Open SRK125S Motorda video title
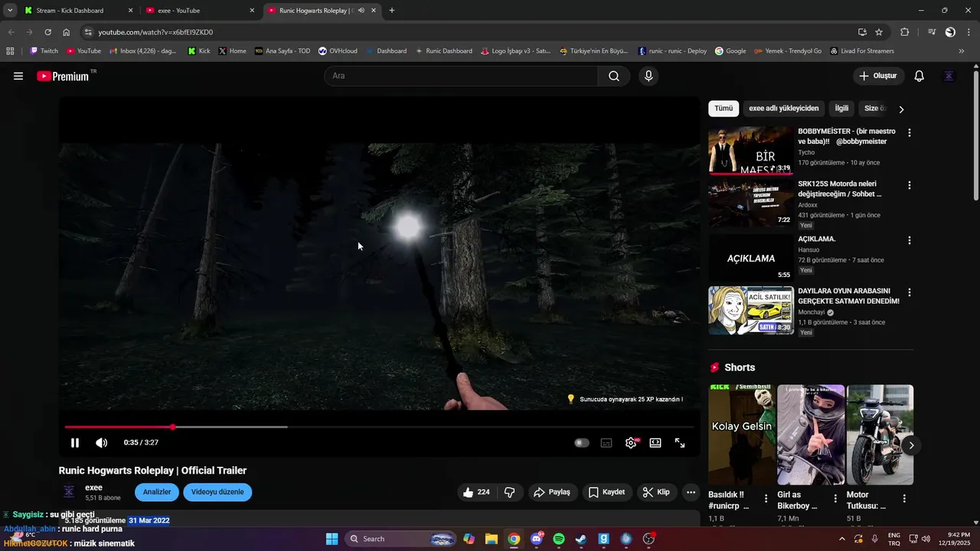 (x=839, y=189)
